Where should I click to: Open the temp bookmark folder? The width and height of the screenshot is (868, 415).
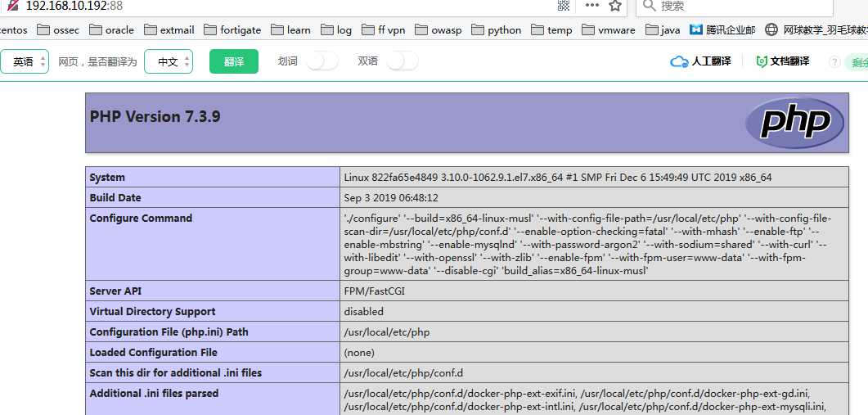(x=552, y=30)
